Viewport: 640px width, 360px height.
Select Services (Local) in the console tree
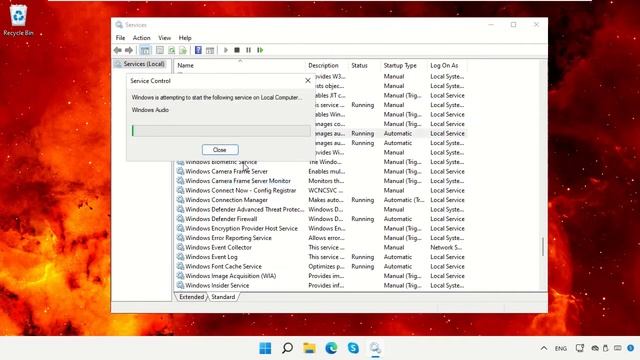coord(140,64)
